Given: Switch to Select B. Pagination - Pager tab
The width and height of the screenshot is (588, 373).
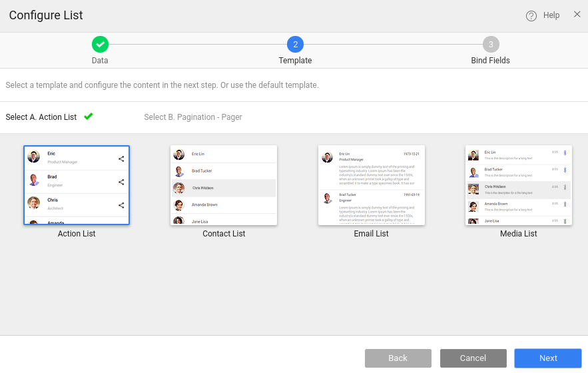Looking at the screenshot, I should pyautogui.click(x=193, y=117).
